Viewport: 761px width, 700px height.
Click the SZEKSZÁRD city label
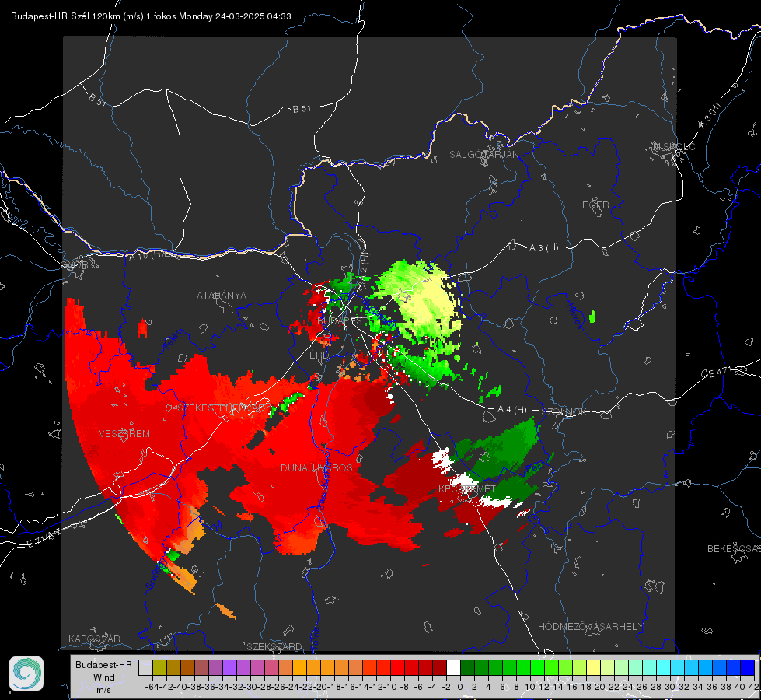pos(274,646)
